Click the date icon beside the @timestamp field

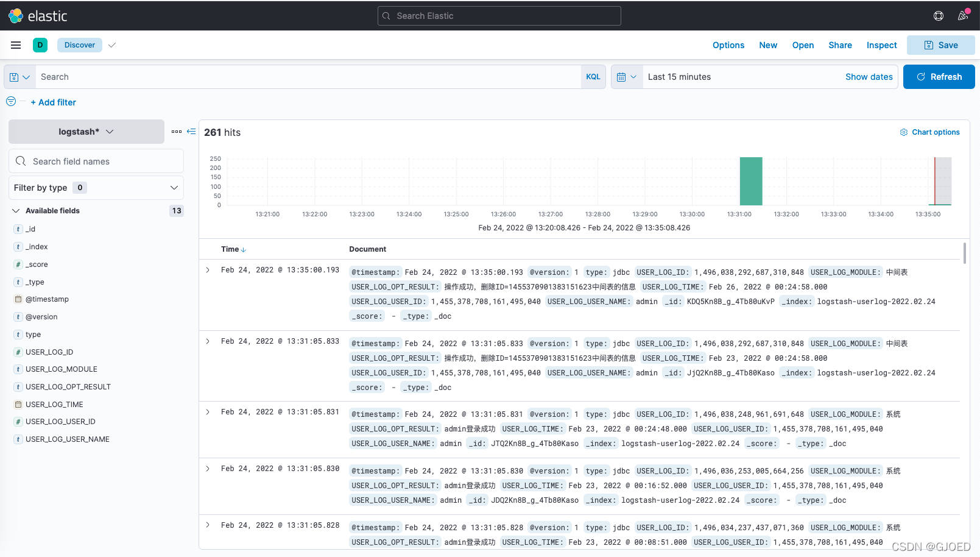coord(18,299)
